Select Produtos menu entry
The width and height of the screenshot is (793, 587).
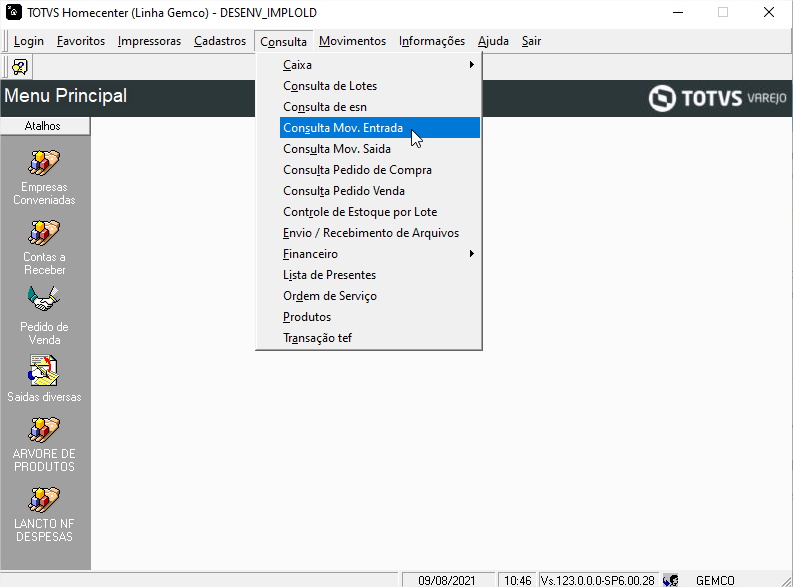point(380,317)
